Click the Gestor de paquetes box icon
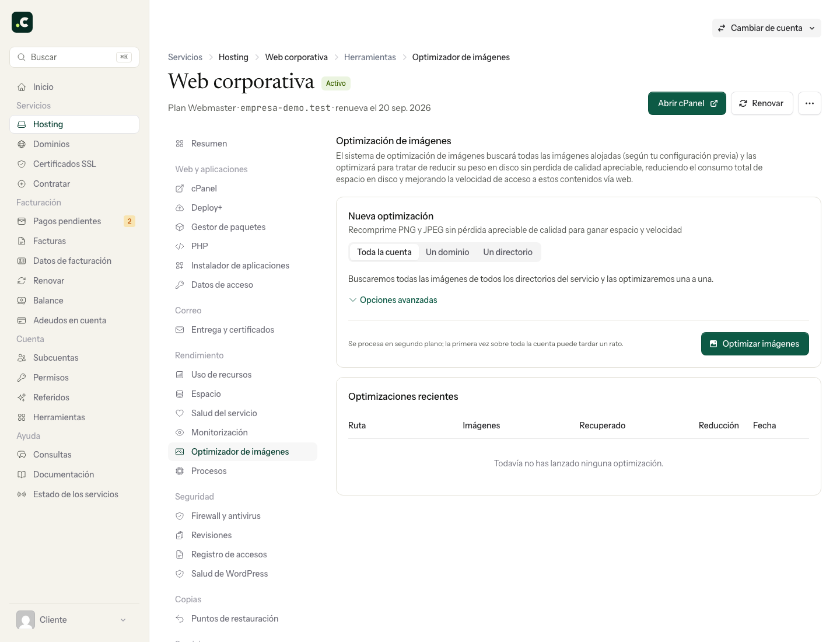 (x=180, y=227)
